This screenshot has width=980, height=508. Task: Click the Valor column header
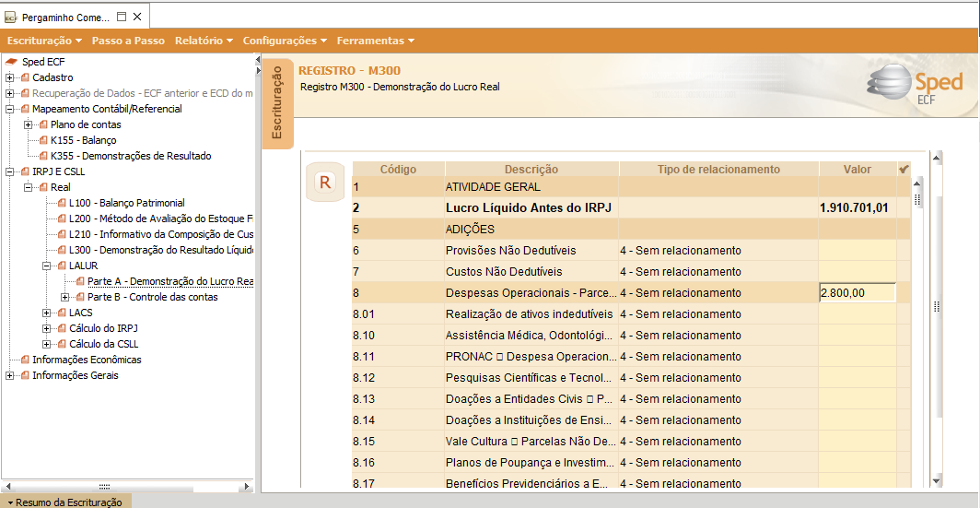[857, 169]
